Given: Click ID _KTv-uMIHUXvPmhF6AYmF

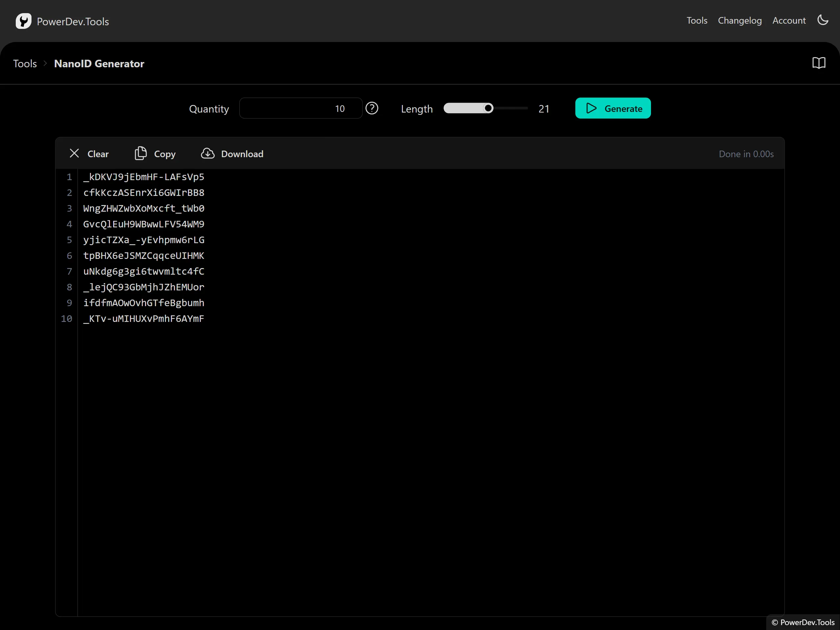Looking at the screenshot, I should point(143,319).
